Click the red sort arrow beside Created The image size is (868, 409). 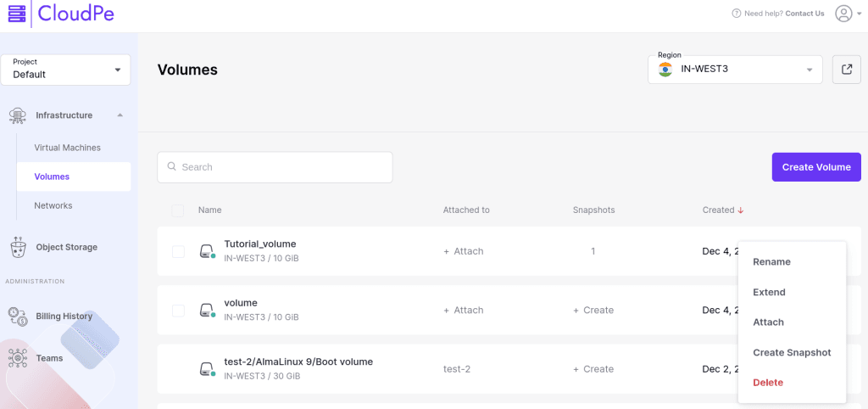[740, 210]
